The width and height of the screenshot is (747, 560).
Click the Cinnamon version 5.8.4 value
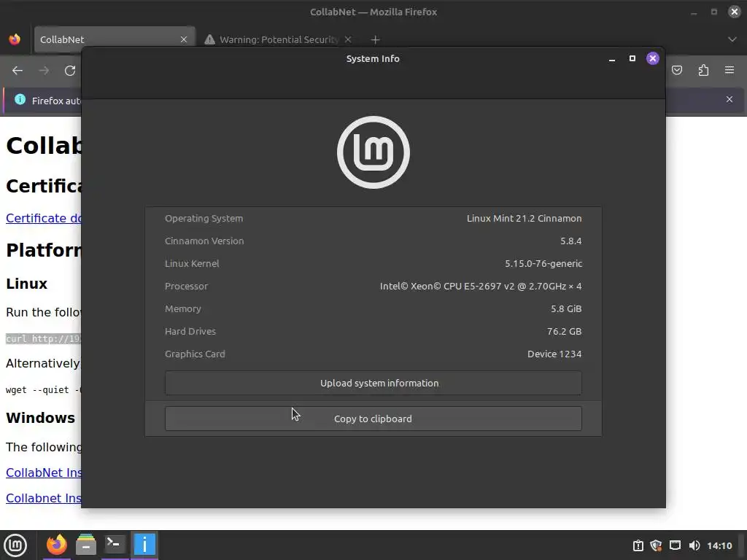[570, 241]
